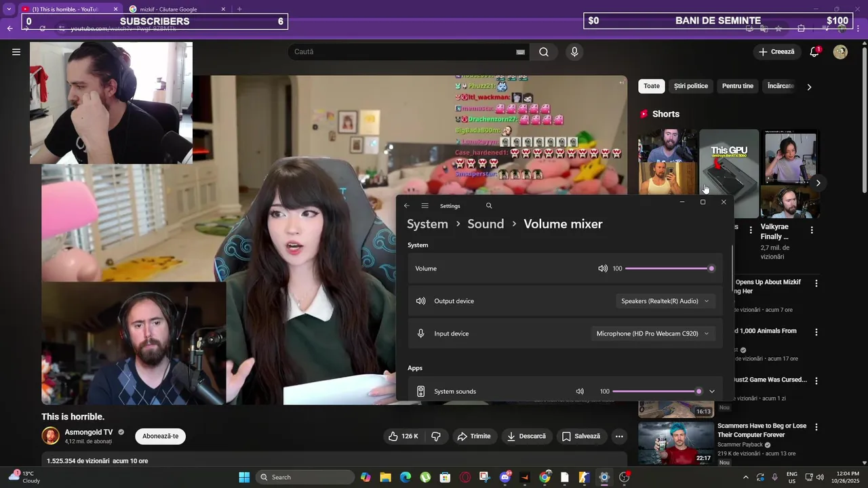Click the Creează create button

click(x=777, y=52)
